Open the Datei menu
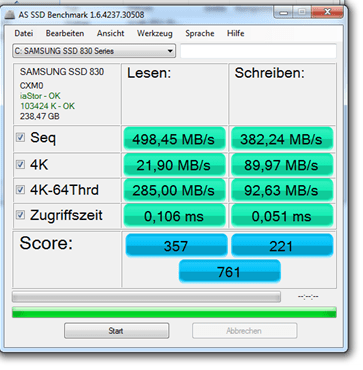Viewport: 363px width, 370px height. pyautogui.click(x=23, y=33)
